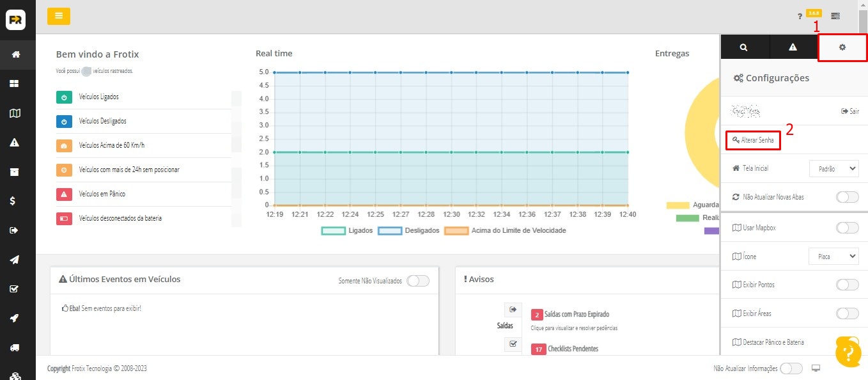
Task: Switch to the alerts tab in panel
Action: coord(793,47)
